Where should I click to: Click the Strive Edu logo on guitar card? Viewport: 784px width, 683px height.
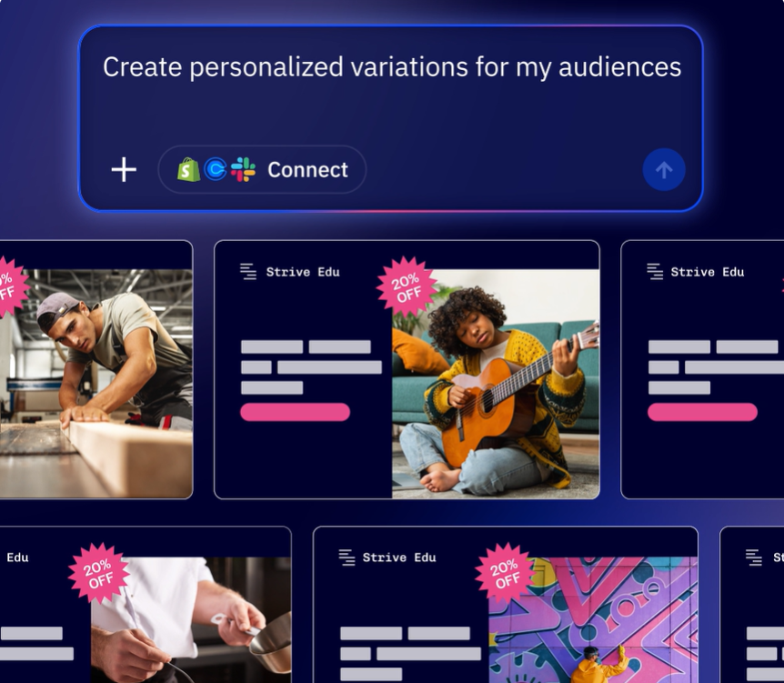(248, 272)
